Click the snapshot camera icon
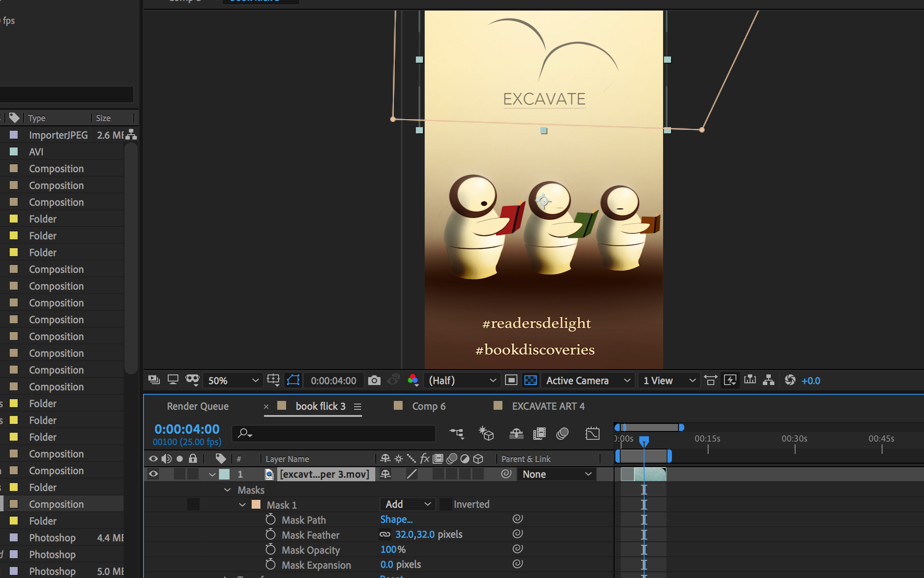The width and height of the screenshot is (924, 578). (374, 380)
